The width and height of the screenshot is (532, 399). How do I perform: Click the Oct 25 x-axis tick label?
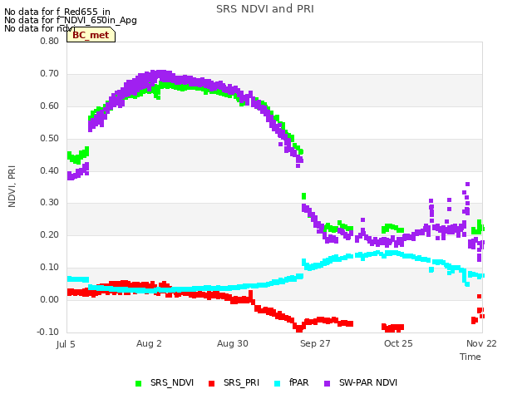tap(398, 343)
